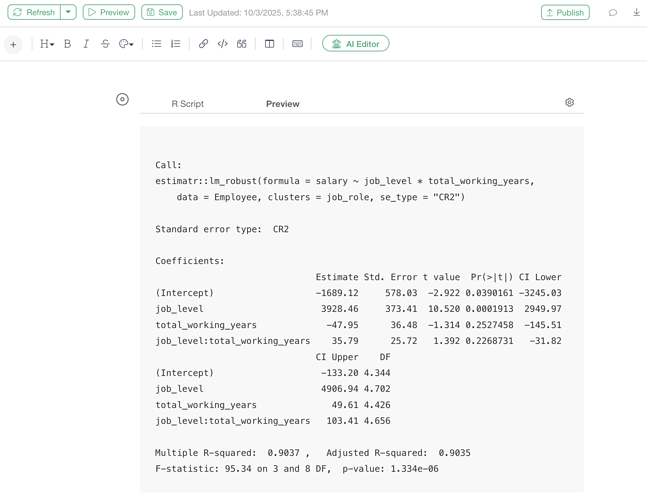Toggle italic formatting

(x=86, y=44)
